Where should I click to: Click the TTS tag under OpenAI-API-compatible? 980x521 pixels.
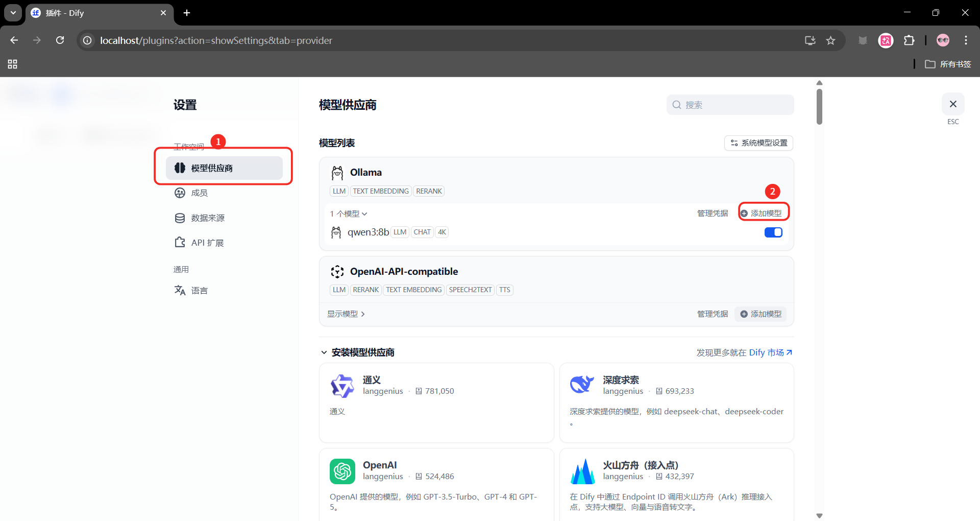(x=505, y=290)
